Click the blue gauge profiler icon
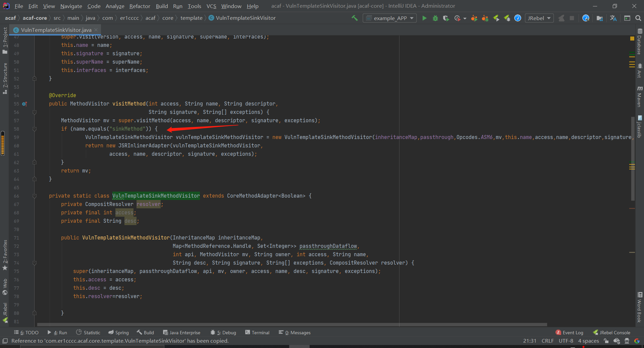Image resolution: width=644 pixels, height=348 pixels. coord(518,18)
